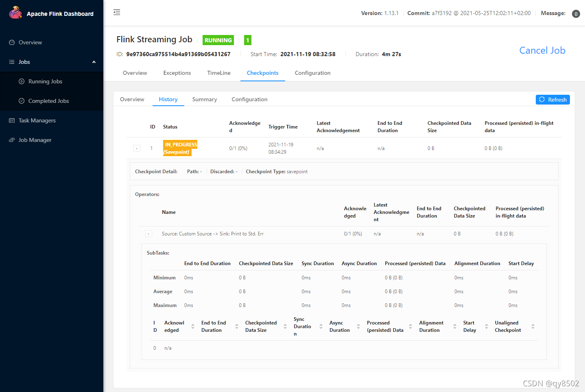The height and width of the screenshot is (392, 585).
Task: Open Job Manager in the sidebar
Action: point(52,140)
